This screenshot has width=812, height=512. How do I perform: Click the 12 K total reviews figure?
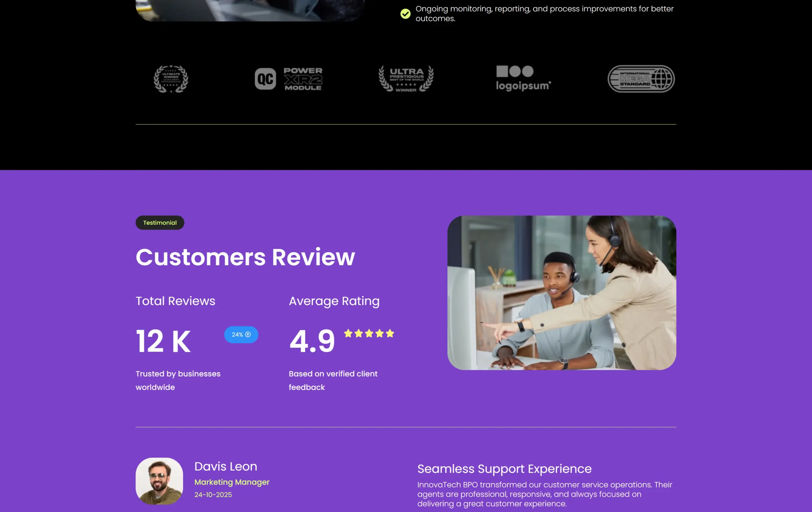click(x=163, y=341)
